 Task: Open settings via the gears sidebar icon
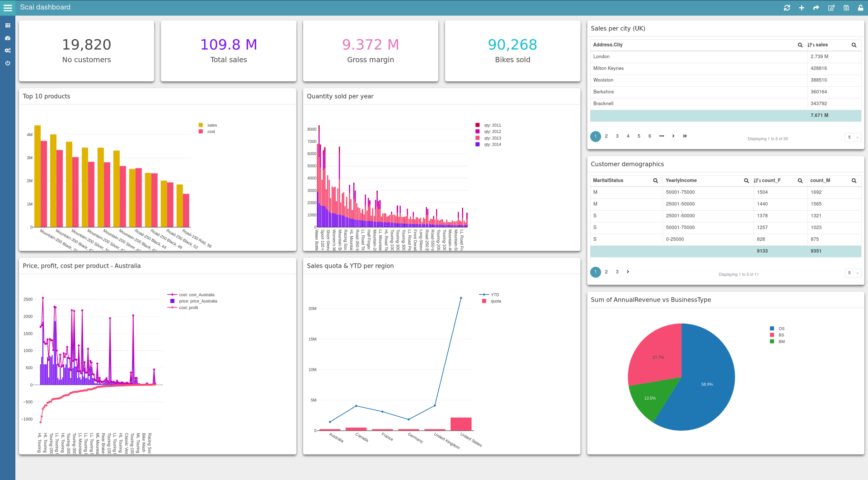(7, 51)
